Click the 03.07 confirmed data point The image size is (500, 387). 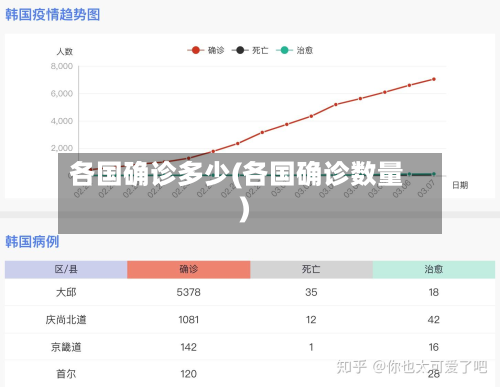pyautogui.click(x=434, y=79)
